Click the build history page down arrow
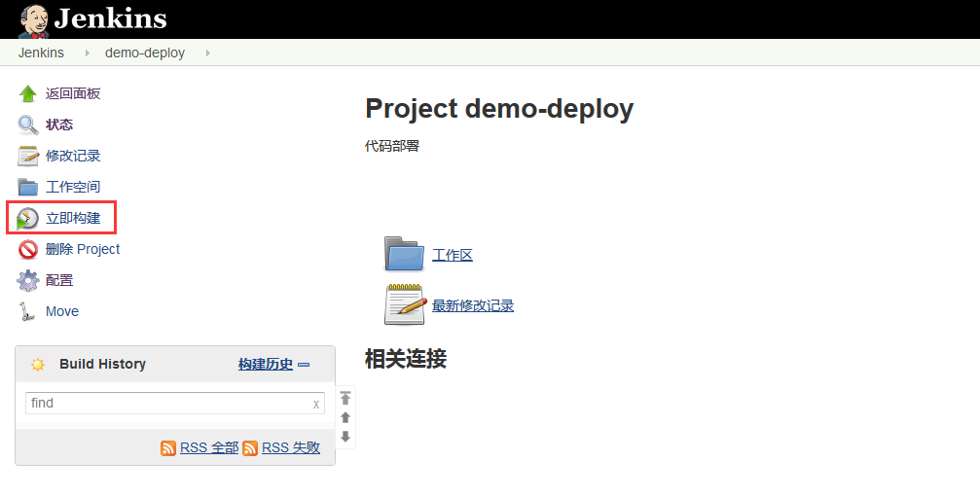Viewport: 980px width, 497px height. click(345, 437)
